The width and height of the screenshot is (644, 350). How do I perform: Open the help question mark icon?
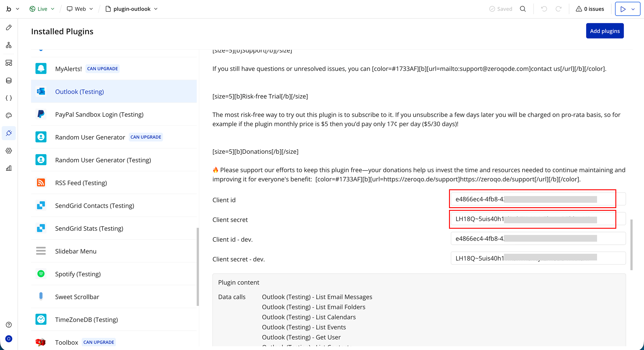[9, 325]
